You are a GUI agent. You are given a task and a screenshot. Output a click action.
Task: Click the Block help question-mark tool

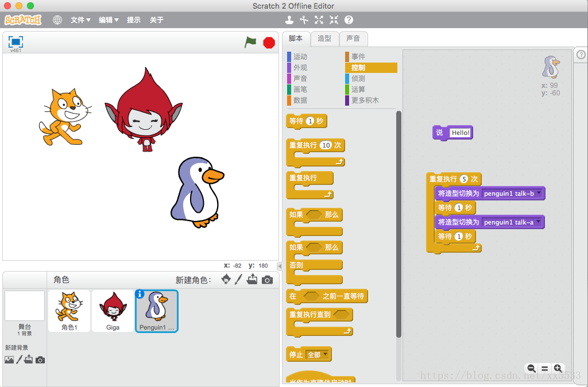(x=349, y=20)
